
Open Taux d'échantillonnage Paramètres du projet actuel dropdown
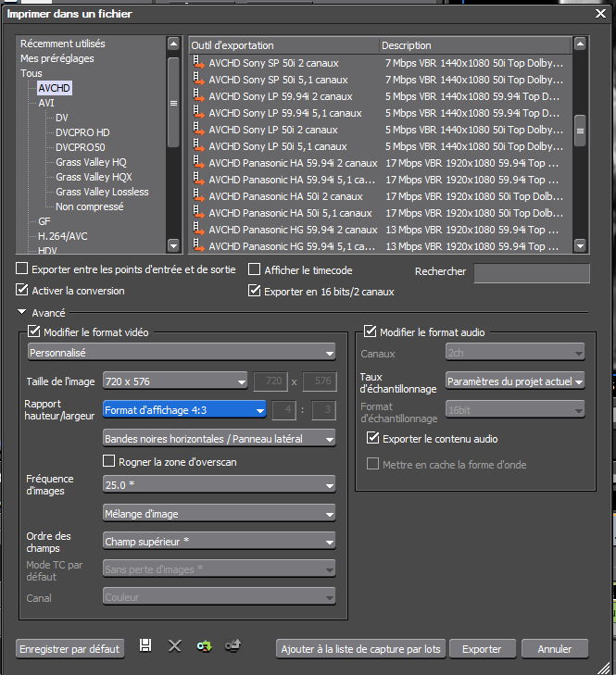515,381
